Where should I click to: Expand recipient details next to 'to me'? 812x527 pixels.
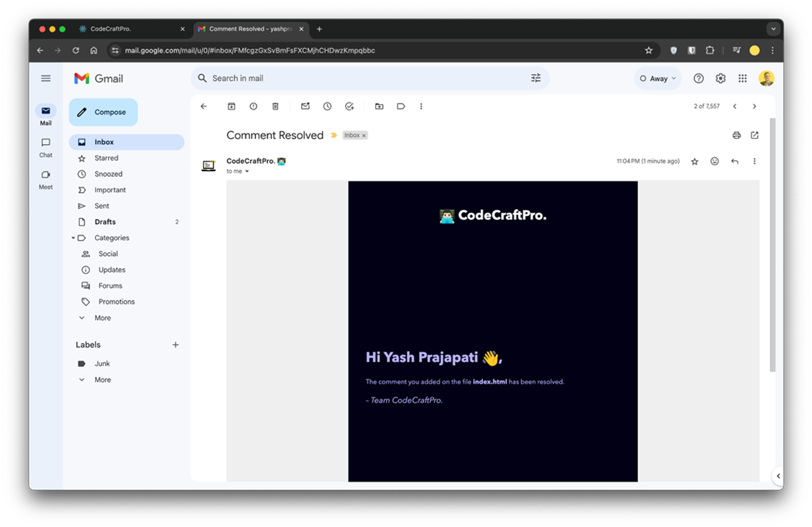coord(247,171)
